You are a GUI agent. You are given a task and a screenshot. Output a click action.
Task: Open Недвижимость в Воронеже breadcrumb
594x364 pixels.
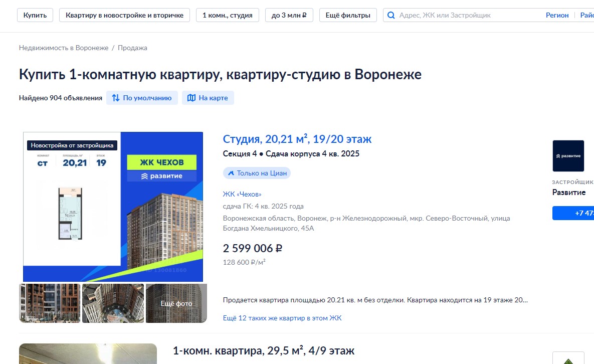[x=64, y=48]
